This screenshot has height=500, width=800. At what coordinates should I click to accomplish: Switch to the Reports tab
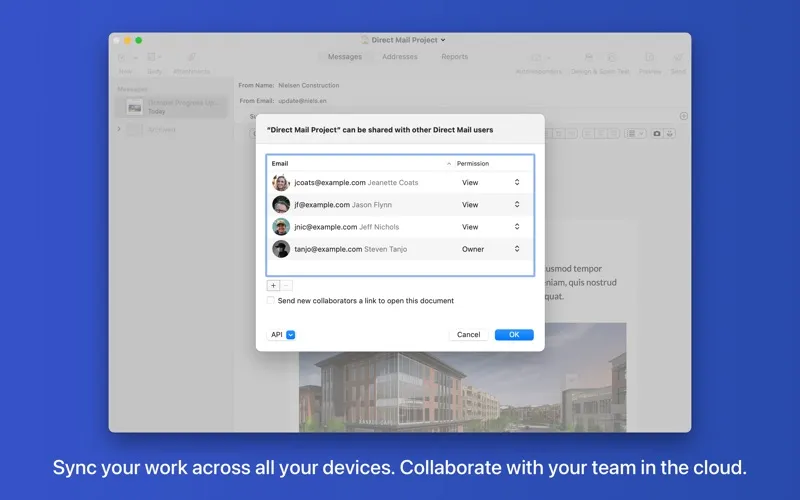(454, 57)
